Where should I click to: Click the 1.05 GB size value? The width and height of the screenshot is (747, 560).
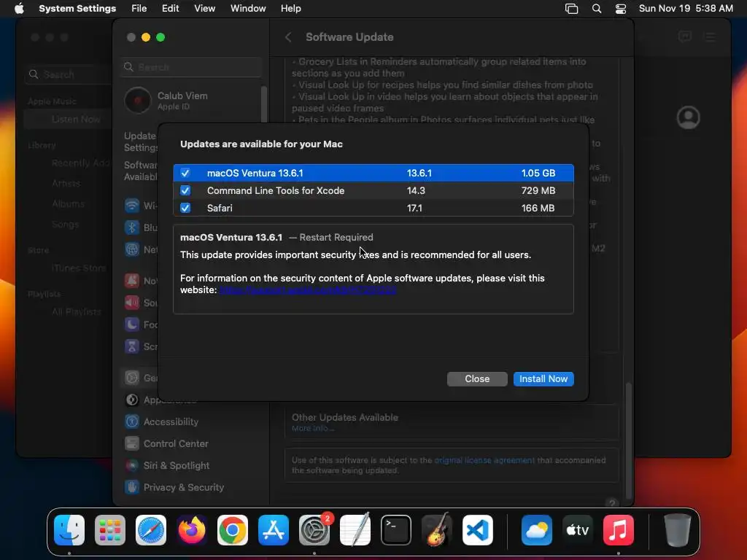pyautogui.click(x=538, y=173)
